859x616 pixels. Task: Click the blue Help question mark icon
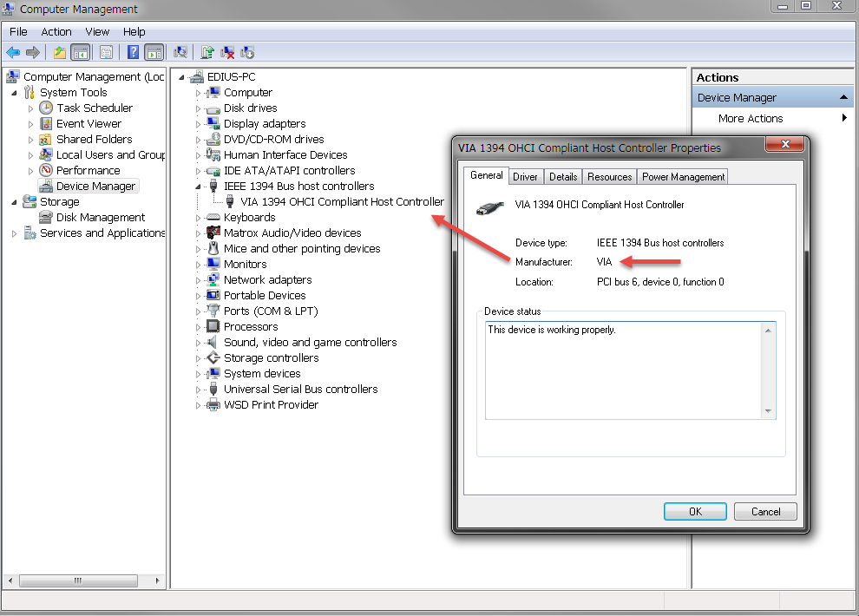(x=133, y=53)
